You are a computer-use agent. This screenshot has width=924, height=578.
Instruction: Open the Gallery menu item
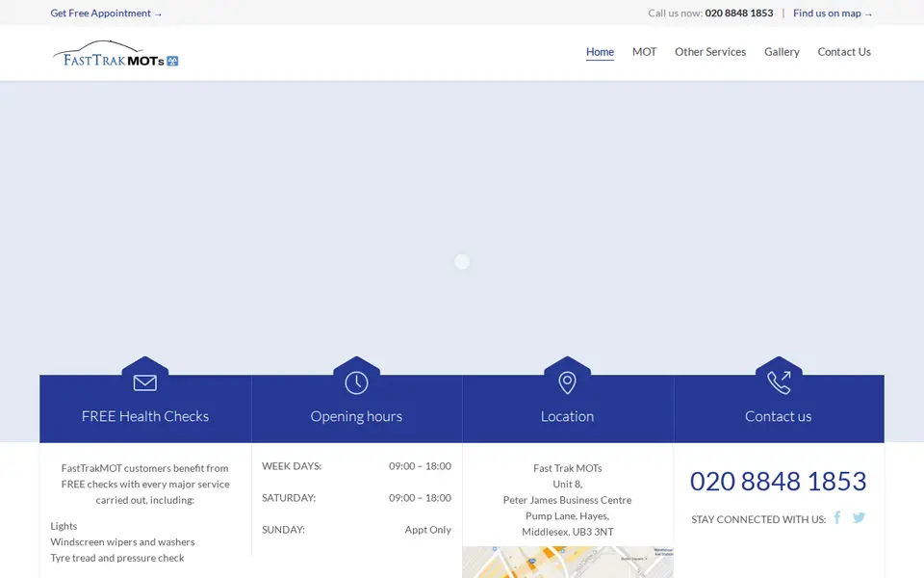[782, 52]
